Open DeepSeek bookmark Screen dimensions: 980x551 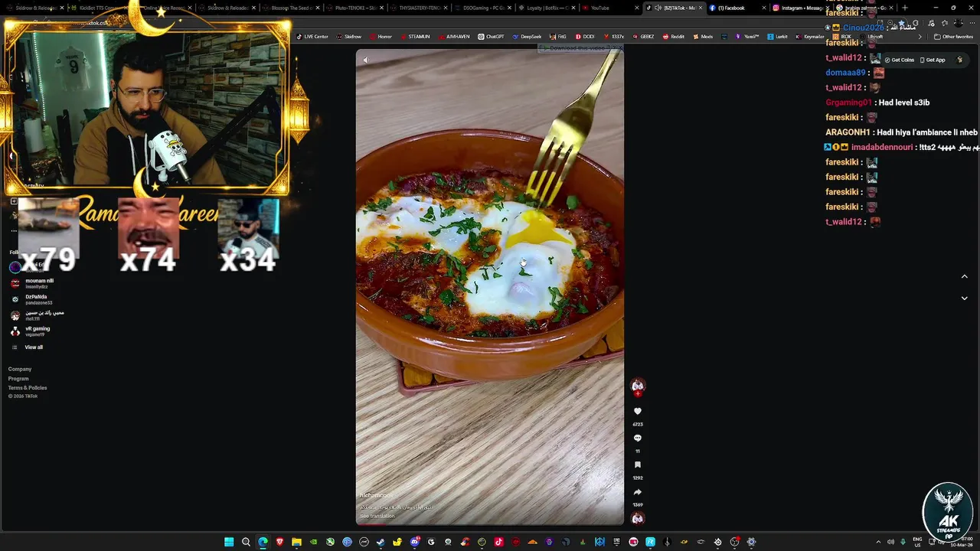point(527,37)
